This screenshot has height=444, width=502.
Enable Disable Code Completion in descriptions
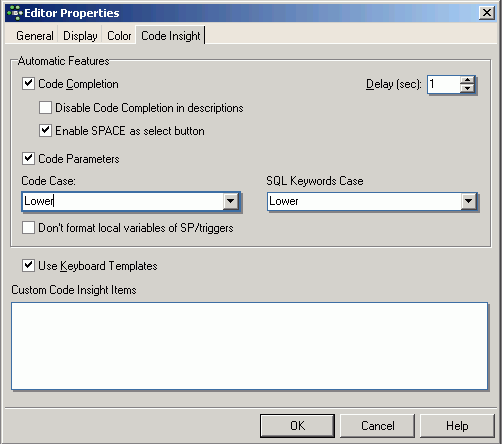45,108
